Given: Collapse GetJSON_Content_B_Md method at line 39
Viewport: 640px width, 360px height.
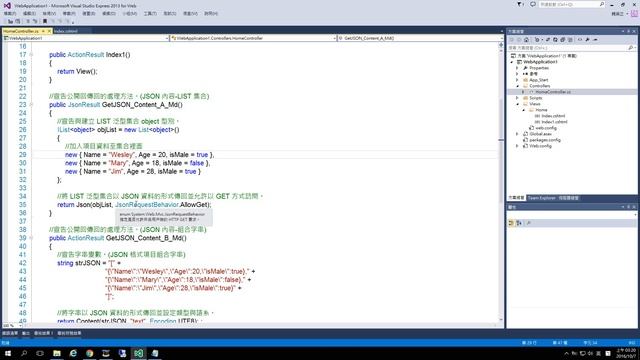Looking at the screenshot, I should 31,238.
